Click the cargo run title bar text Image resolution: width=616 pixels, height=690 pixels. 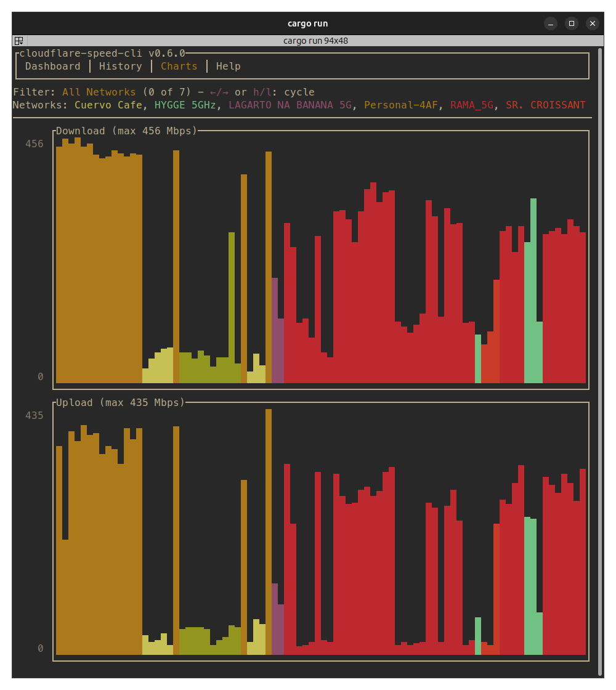point(307,23)
